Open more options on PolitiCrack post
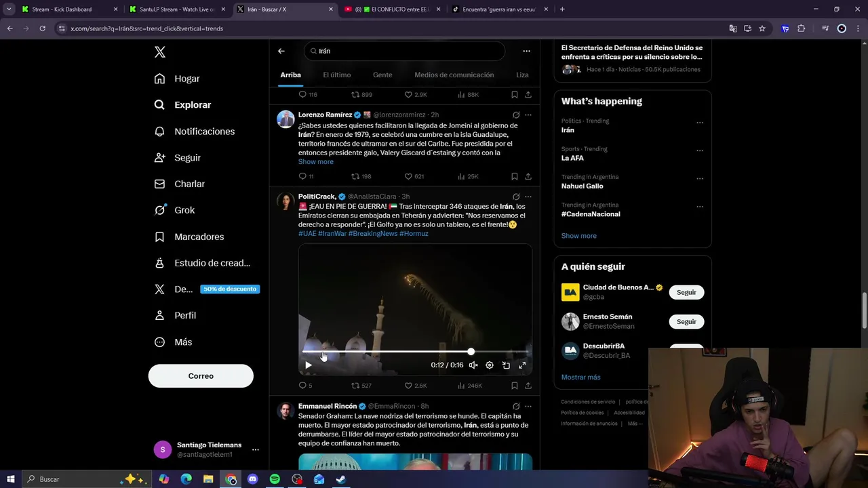868x488 pixels. (x=528, y=197)
